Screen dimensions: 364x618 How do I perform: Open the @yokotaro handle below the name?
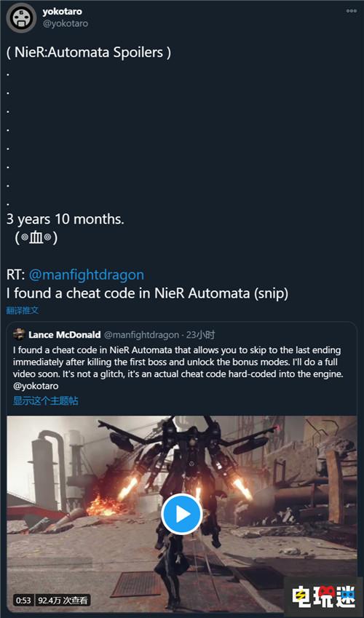65,23
